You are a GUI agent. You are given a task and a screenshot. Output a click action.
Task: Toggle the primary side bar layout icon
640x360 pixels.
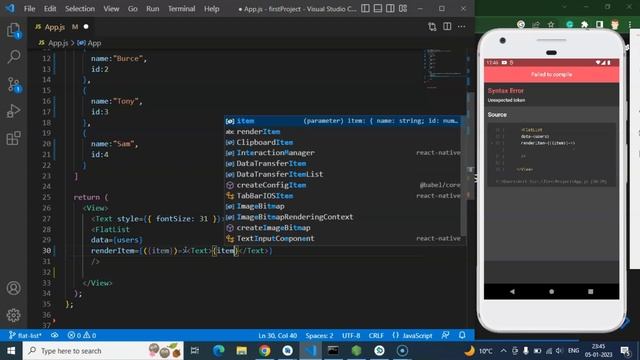pos(365,9)
